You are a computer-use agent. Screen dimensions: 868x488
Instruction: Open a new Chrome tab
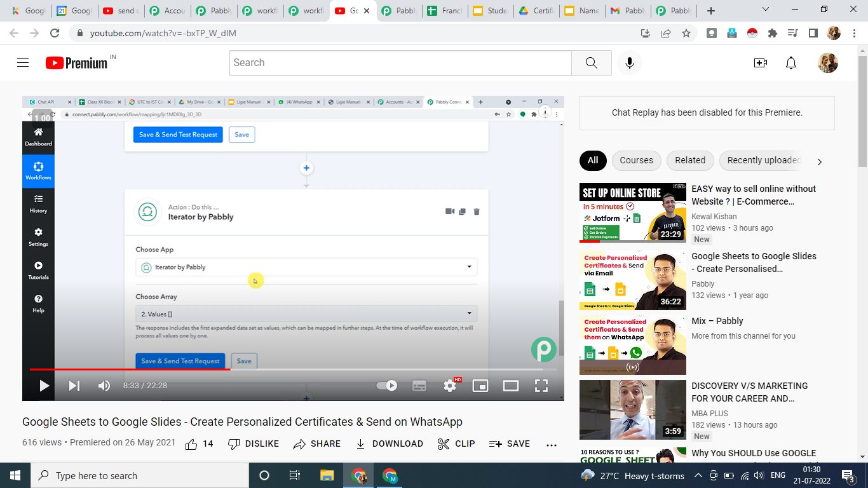click(x=711, y=11)
